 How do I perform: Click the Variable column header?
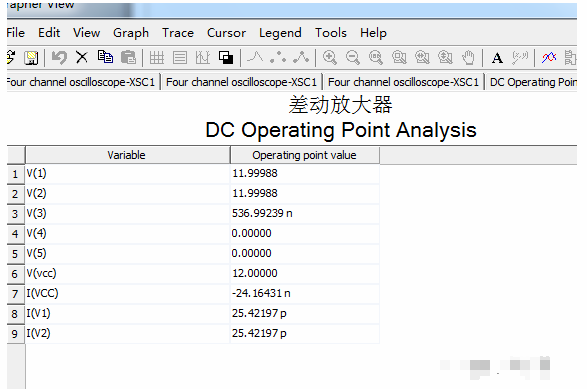pos(127,155)
